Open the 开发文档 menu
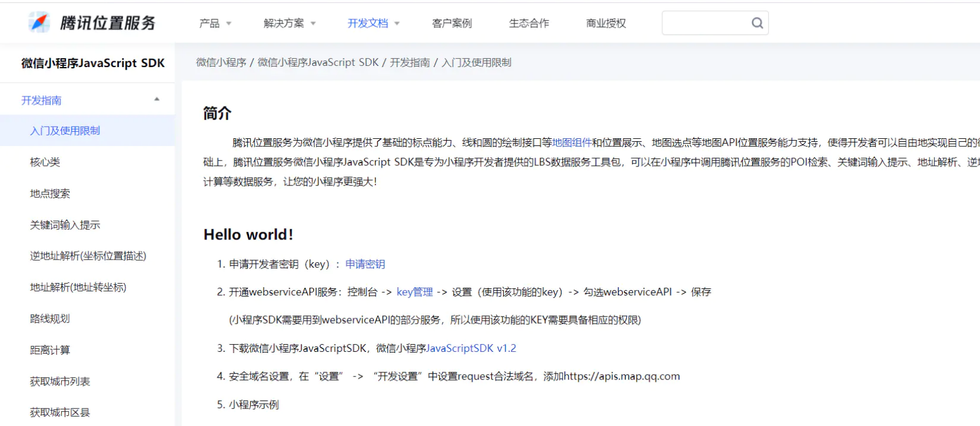Viewport: 980px width, 426px height. coord(368,23)
